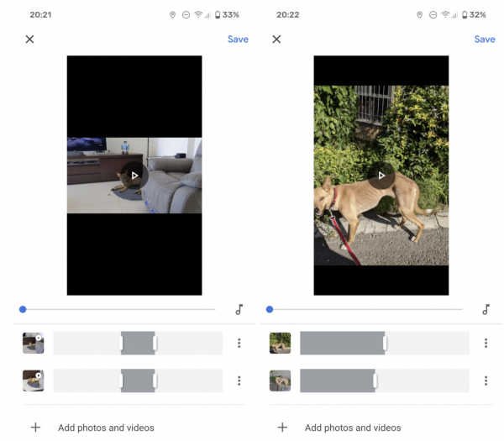The height and width of the screenshot is (441, 504).
Task: Tap Save in the right editor
Action: point(485,39)
